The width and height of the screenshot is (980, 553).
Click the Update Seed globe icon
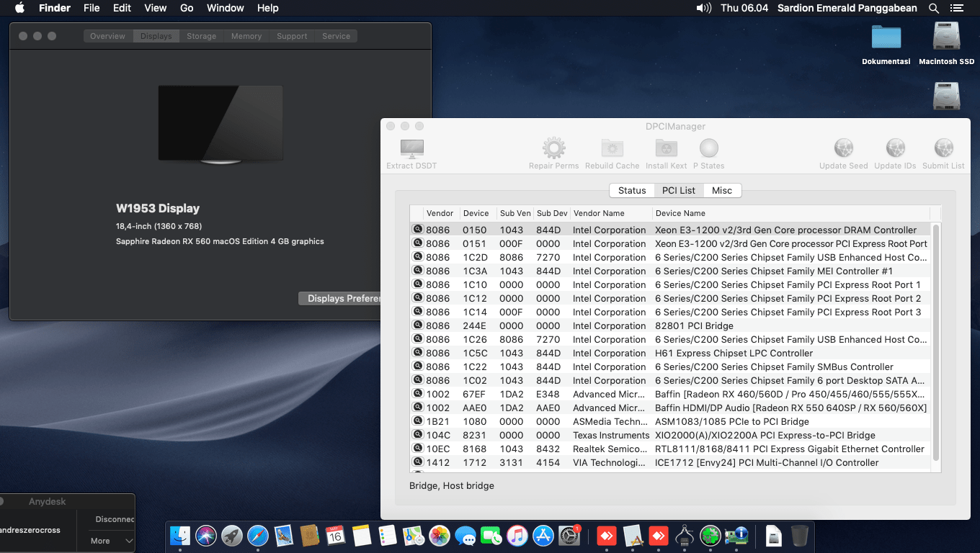(843, 149)
